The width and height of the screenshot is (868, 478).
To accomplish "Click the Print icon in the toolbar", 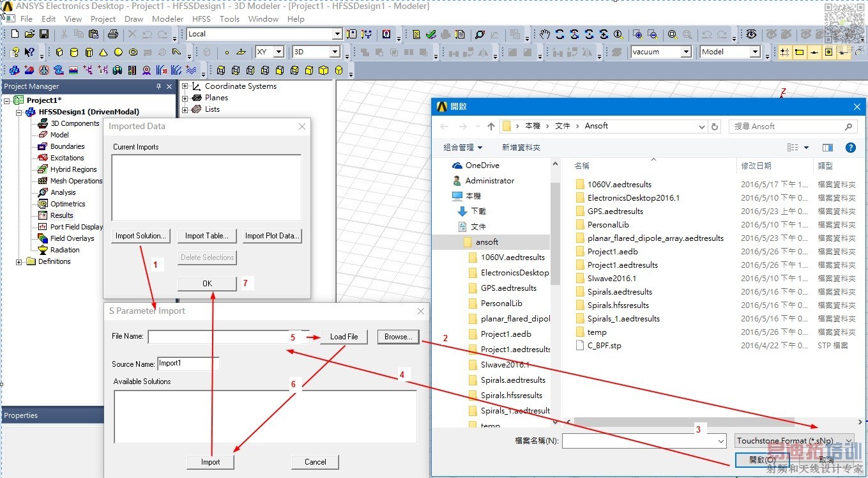I will coord(112,34).
